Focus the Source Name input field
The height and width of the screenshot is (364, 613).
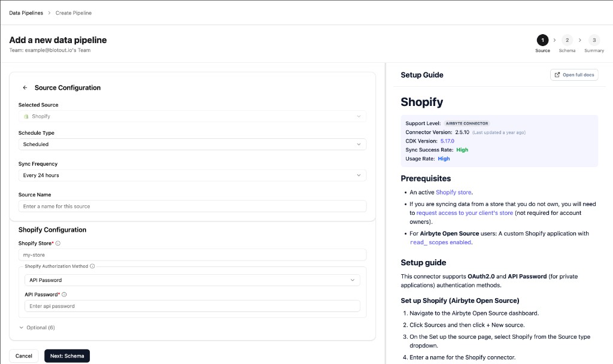coord(192,206)
